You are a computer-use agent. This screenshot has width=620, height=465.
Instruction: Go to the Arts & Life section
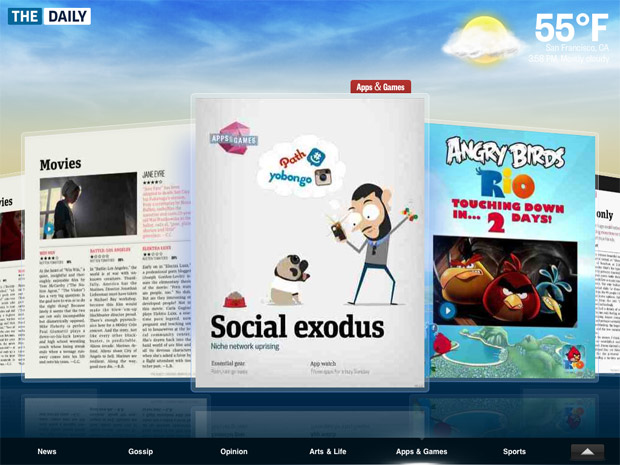tap(327, 451)
